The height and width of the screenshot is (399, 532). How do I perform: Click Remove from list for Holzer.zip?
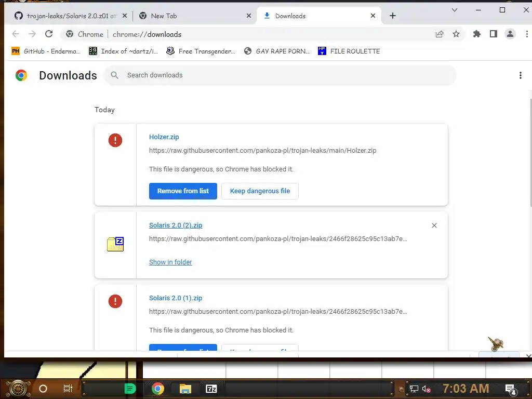click(x=183, y=191)
